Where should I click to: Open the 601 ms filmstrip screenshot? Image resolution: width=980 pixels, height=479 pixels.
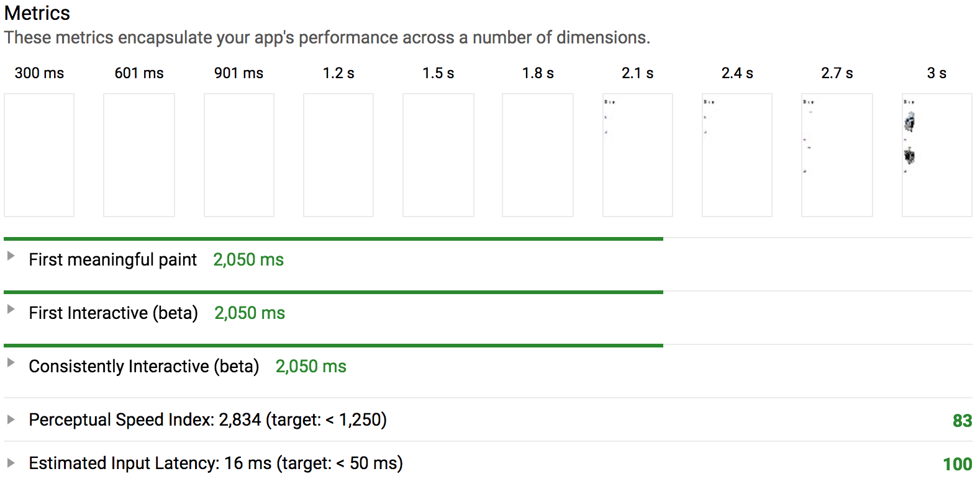pyautogui.click(x=139, y=155)
